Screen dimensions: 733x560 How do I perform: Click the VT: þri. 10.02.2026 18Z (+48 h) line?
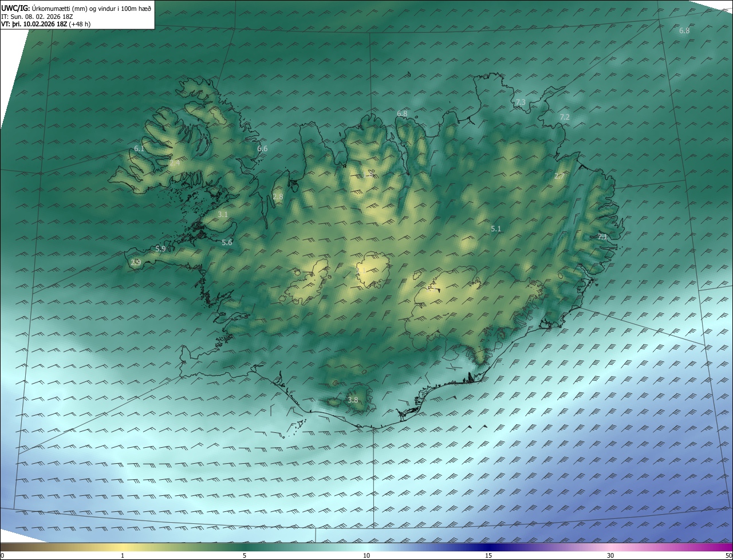coord(45,24)
